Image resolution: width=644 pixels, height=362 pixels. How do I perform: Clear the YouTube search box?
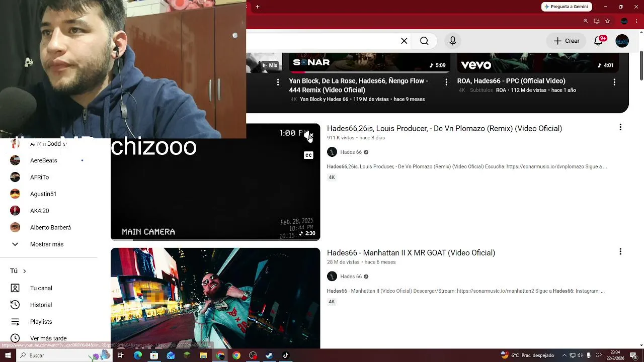pos(404,41)
